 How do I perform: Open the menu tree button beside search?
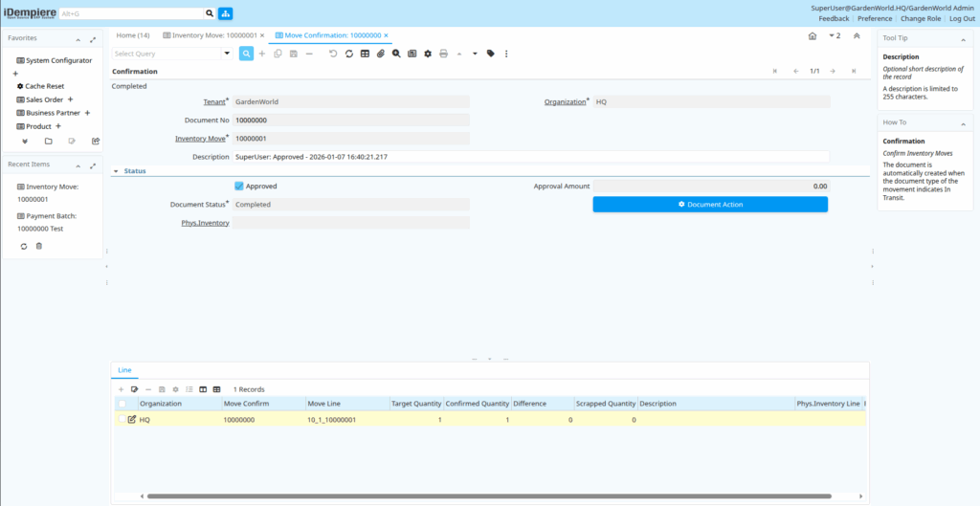[225, 13]
